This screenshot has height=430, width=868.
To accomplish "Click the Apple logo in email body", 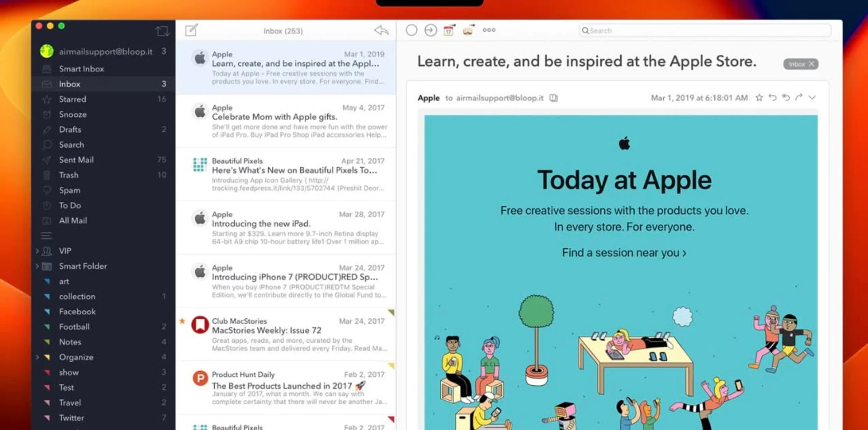I will [624, 144].
